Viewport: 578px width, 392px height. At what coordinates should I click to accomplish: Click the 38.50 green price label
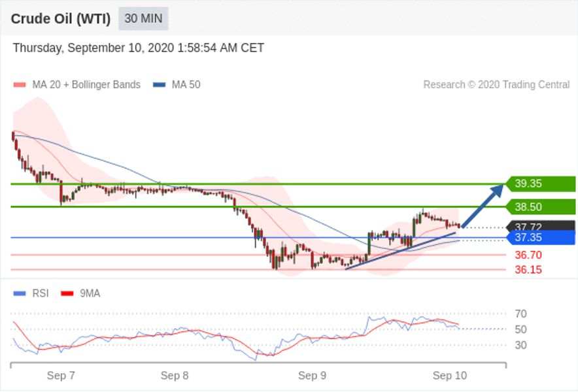(541, 206)
